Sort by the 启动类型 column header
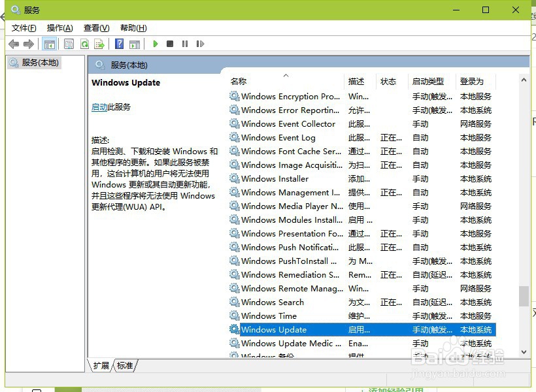 431,81
